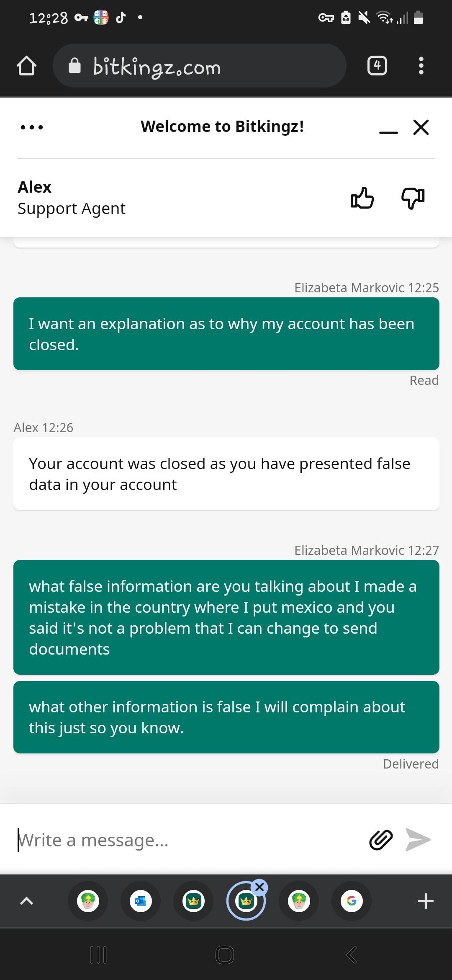
Task: Open Android recent apps button
Action: pos(99,955)
